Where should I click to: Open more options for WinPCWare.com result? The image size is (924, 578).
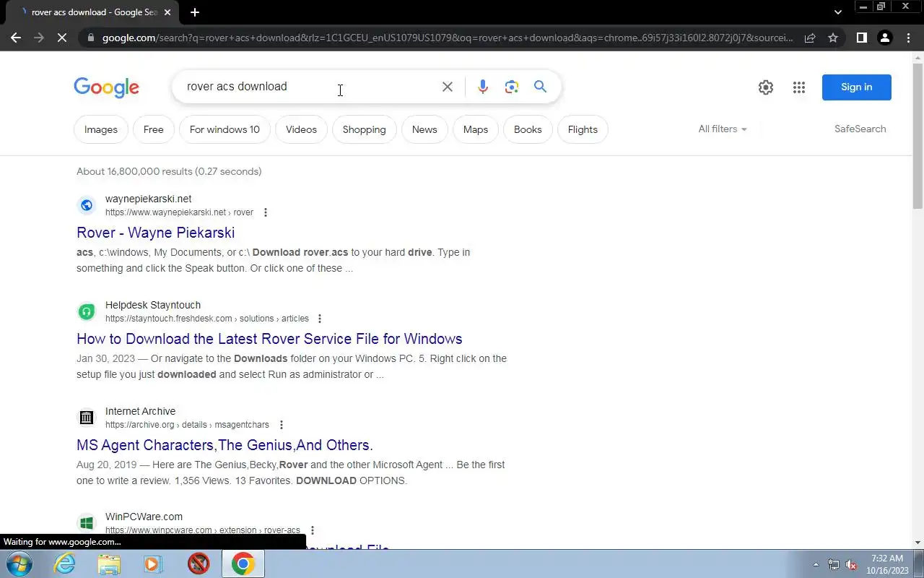313,530
